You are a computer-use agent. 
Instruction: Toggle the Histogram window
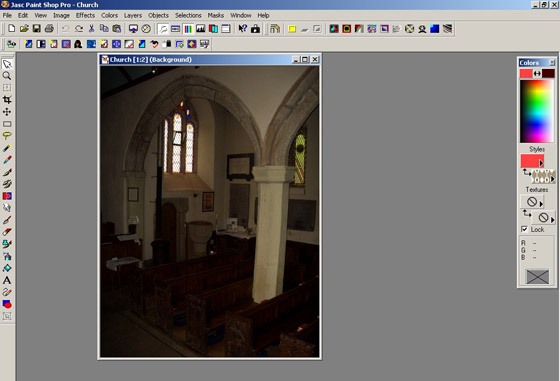(x=200, y=29)
